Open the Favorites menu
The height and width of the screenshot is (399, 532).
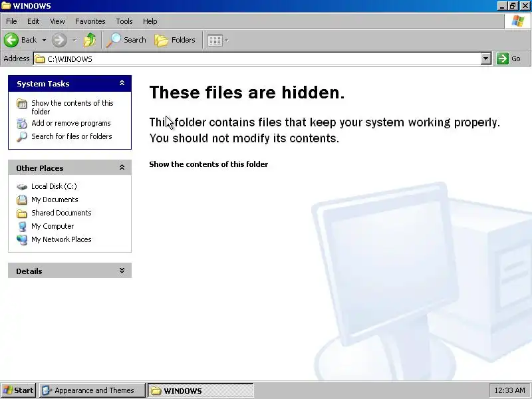(90, 21)
